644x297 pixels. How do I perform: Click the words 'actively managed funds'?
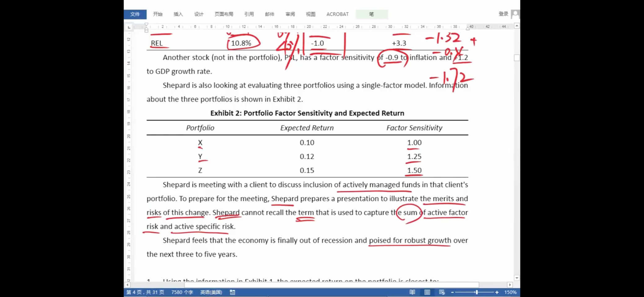tap(381, 185)
